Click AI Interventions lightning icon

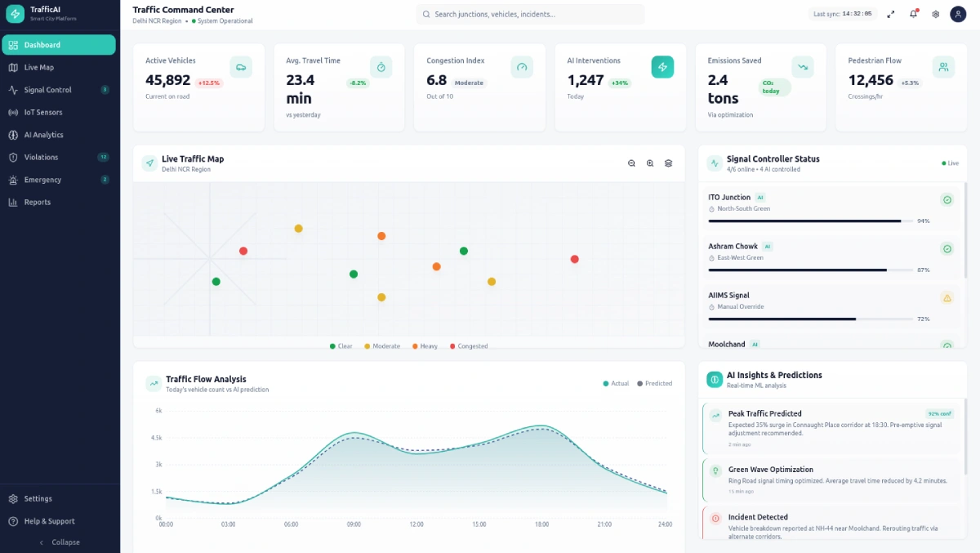coord(662,67)
